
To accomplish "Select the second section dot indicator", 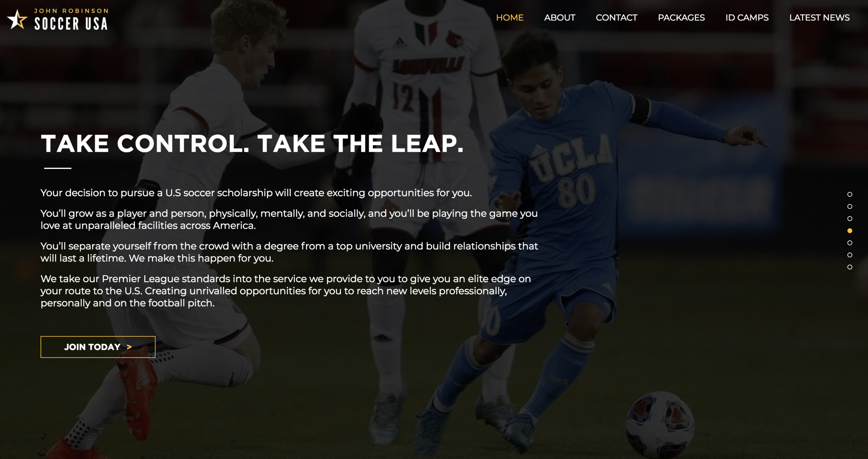I will tap(850, 206).
